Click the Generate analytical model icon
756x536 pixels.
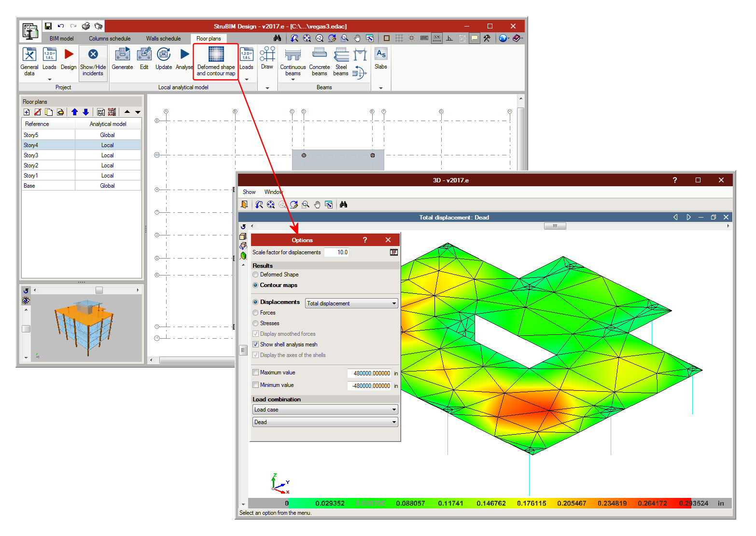pyautogui.click(x=122, y=55)
